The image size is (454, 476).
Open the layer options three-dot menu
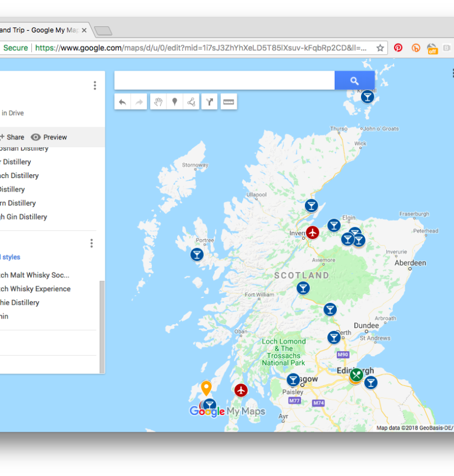click(91, 243)
